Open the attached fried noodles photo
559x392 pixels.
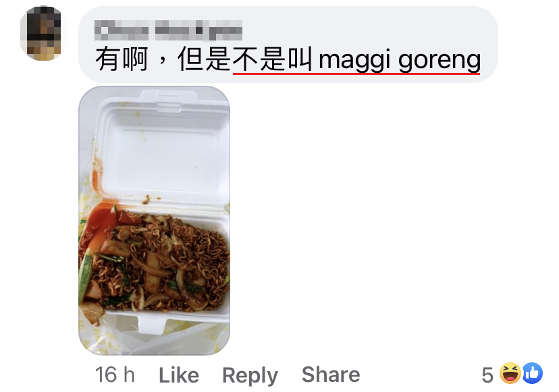pos(154,221)
